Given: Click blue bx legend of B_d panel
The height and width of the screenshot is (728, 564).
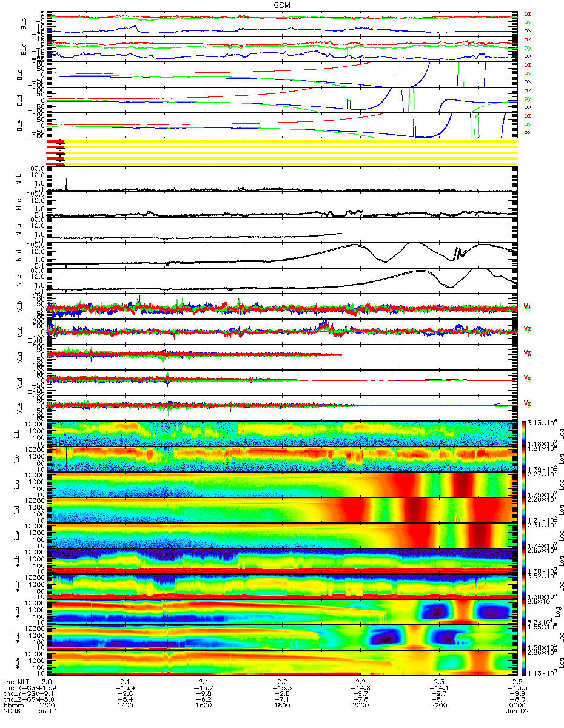Looking at the screenshot, I should pos(528,106).
